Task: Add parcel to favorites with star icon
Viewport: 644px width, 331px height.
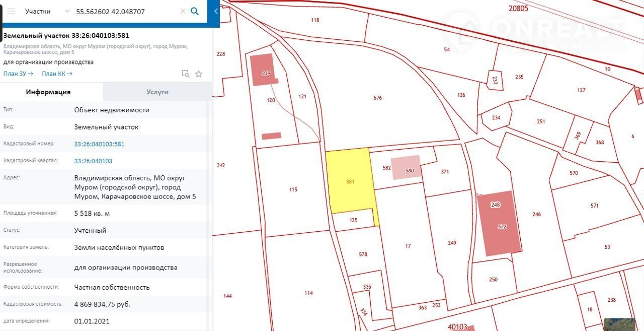Action: 199,74
